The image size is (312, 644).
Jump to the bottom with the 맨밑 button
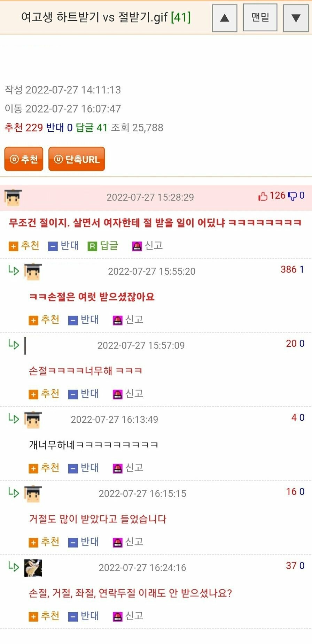point(260,17)
